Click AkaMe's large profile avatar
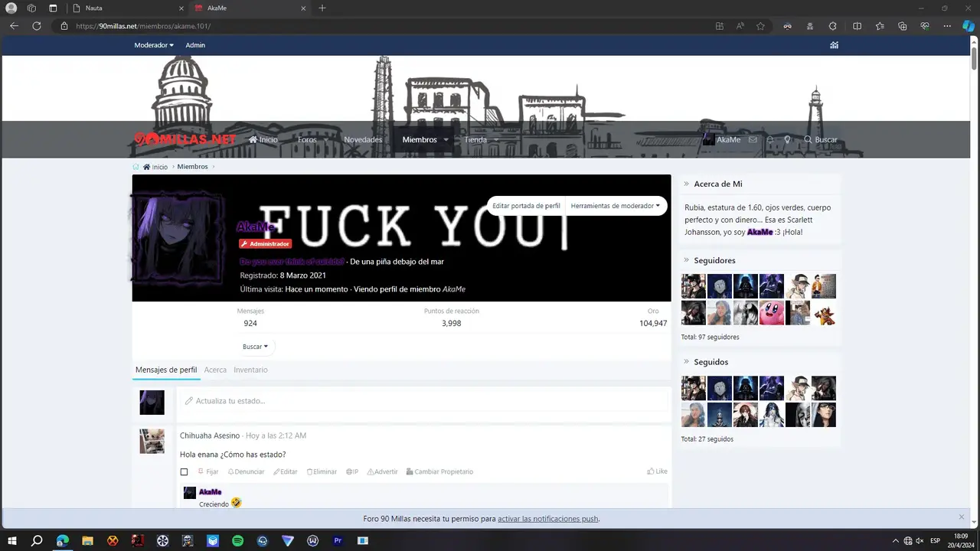 point(178,238)
